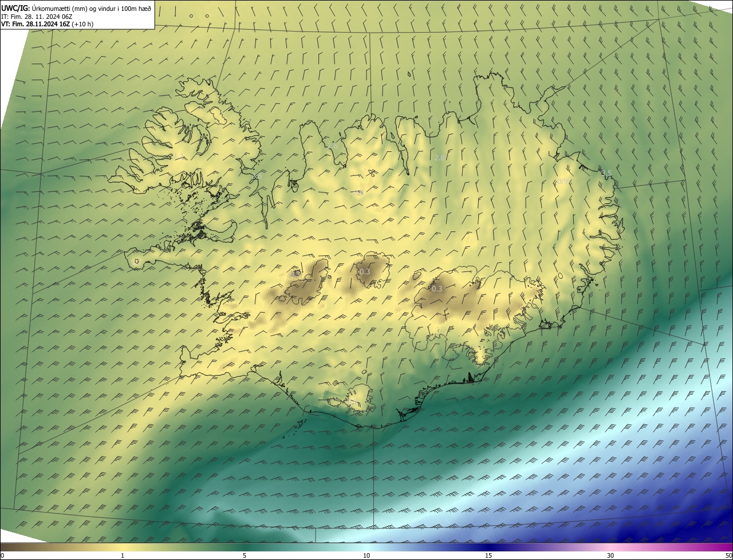
Task: Click the 0.9 value label in northeast Iceland
Action: (x=562, y=182)
